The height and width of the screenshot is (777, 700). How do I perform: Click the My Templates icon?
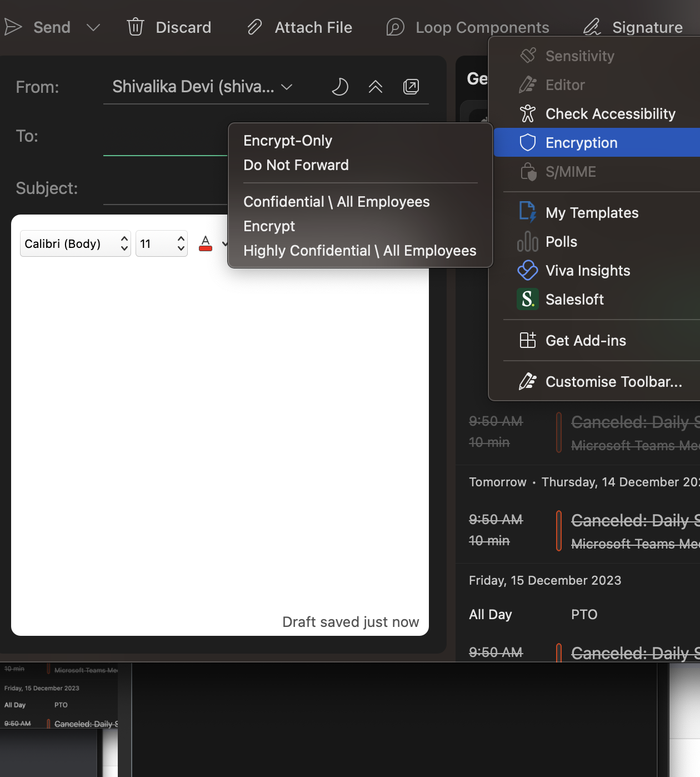click(x=528, y=212)
